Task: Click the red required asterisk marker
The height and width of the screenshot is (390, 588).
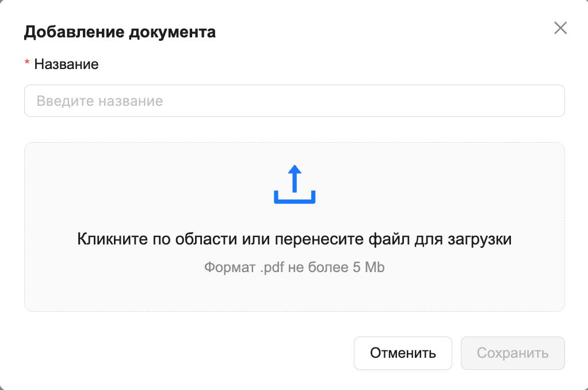Action: tap(27, 64)
